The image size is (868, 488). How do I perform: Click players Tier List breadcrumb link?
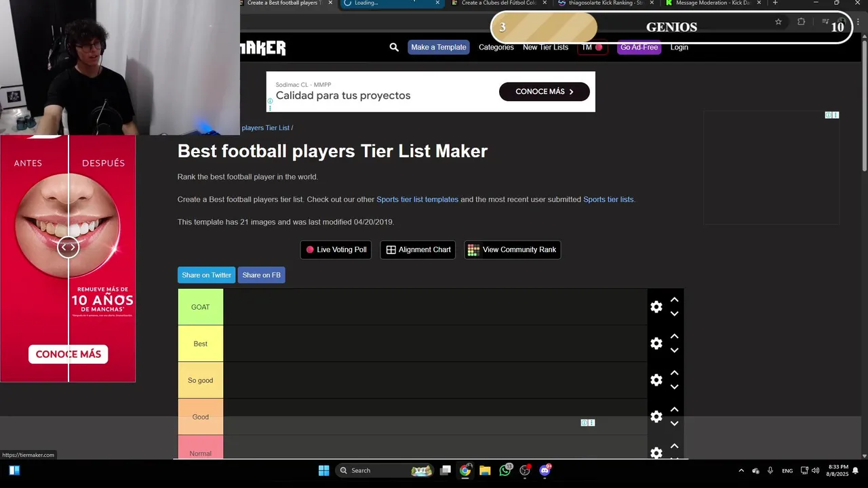click(x=266, y=128)
